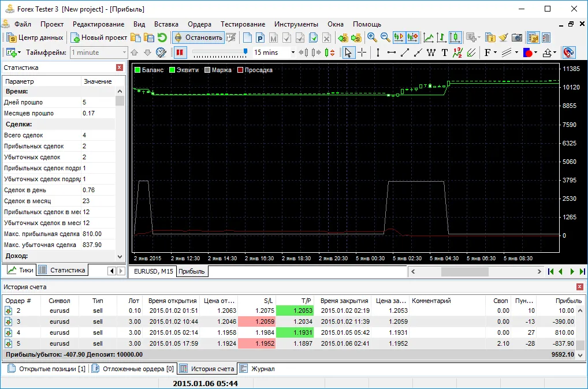The width and height of the screenshot is (588, 389).
Task: Select the horizontal line tool
Action: coord(392,53)
